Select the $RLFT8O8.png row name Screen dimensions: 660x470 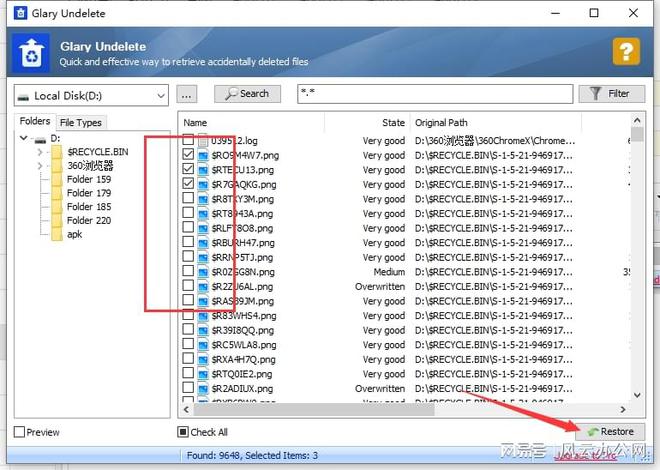[x=242, y=228]
